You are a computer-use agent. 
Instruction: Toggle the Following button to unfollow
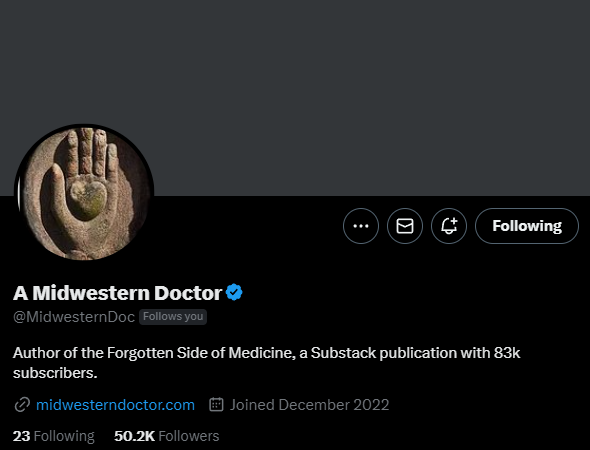527,226
